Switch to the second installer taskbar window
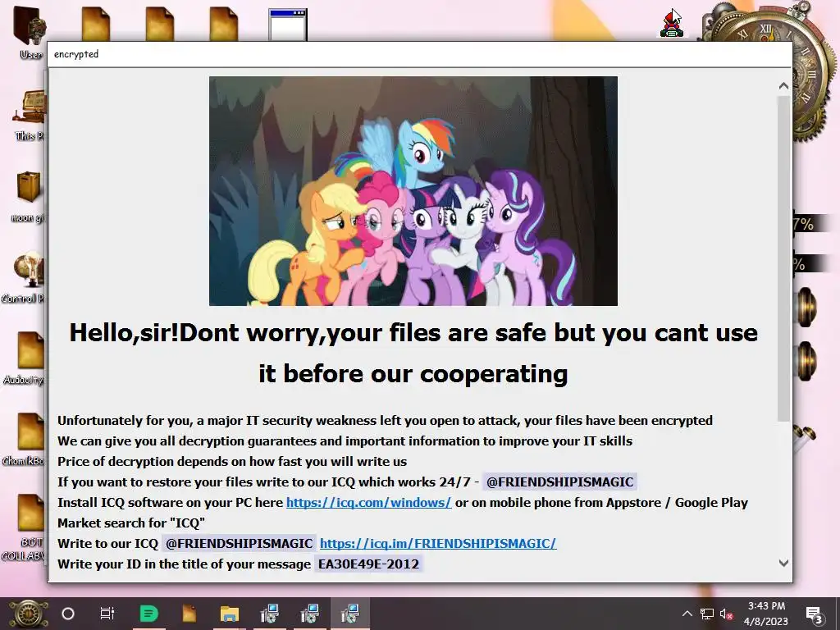 pyautogui.click(x=309, y=614)
